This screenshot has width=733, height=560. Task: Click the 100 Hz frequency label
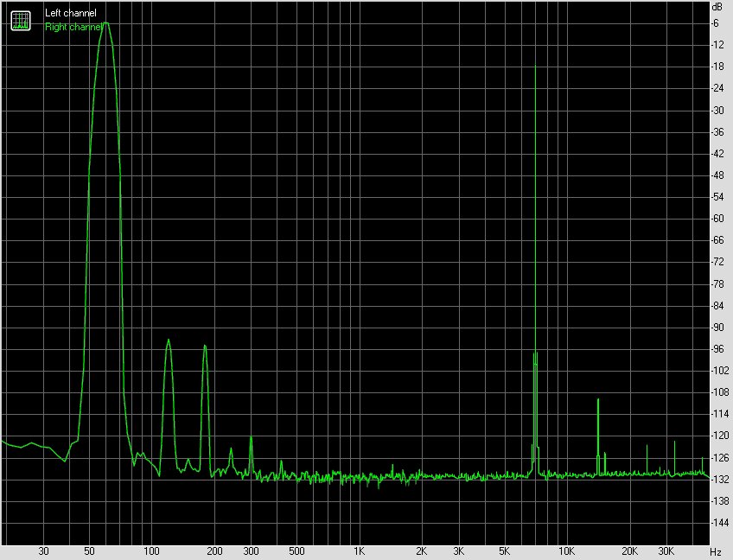pos(151,551)
